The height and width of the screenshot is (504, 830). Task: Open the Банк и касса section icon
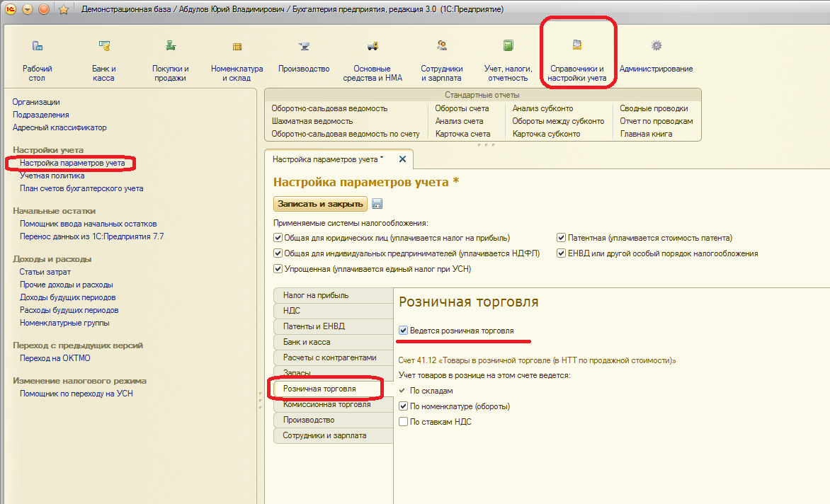[x=104, y=46]
